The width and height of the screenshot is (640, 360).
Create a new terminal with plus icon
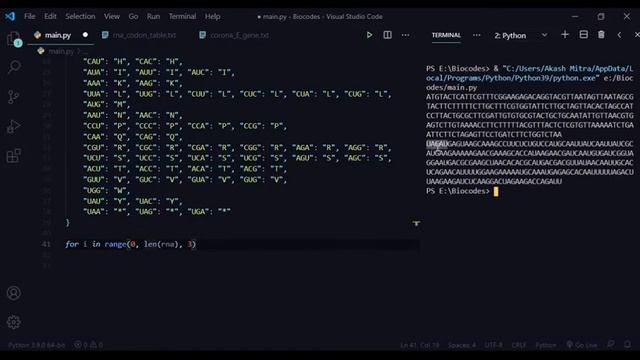pyautogui.click(x=565, y=35)
